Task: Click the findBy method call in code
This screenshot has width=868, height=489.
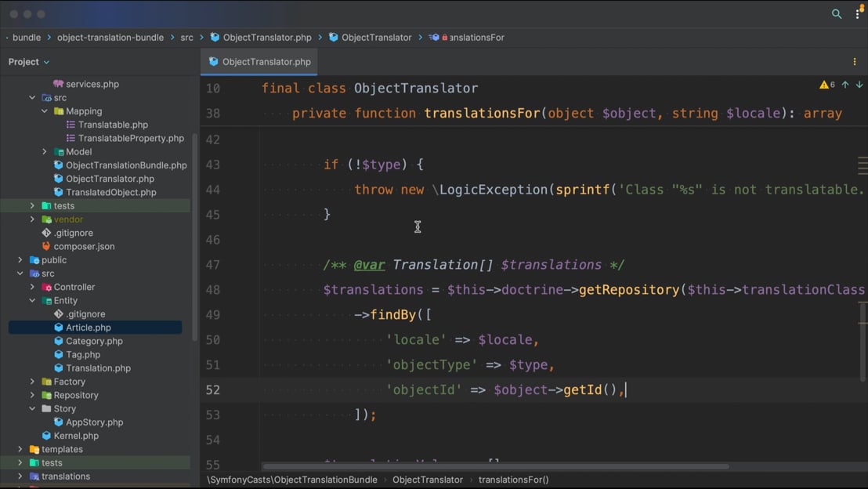Action: point(392,314)
